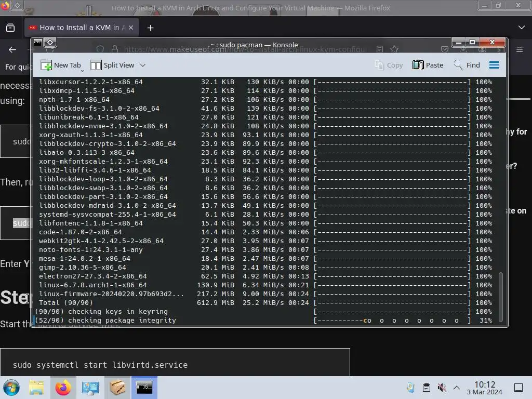Image resolution: width=532 pixels, height=399 pixels.
Task: Switch to Firefox from the taskbar
Action: [63, 388]
